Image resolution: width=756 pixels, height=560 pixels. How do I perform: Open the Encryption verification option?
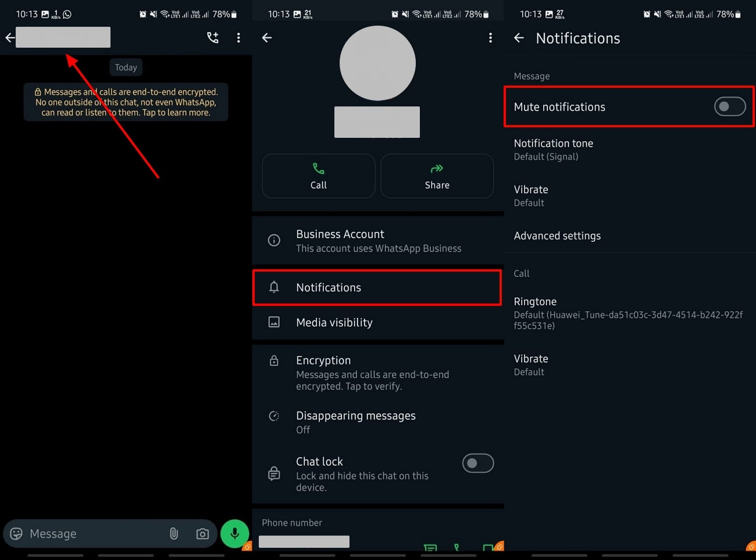click(378, 373)
